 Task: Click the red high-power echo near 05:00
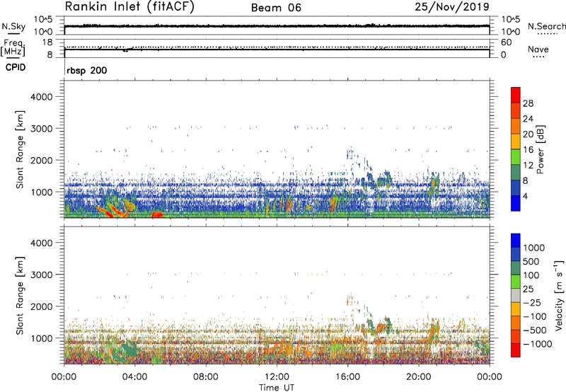(157, 214)
